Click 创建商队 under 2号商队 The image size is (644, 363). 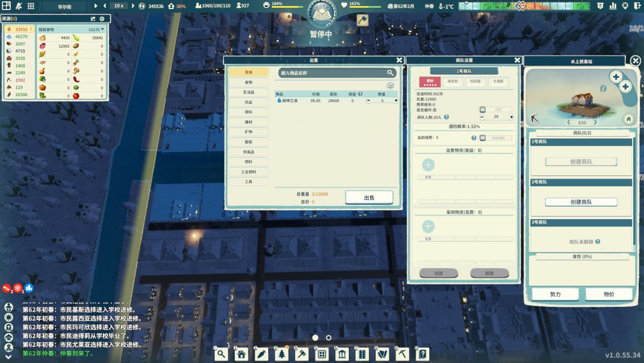(x=581, y=202)
